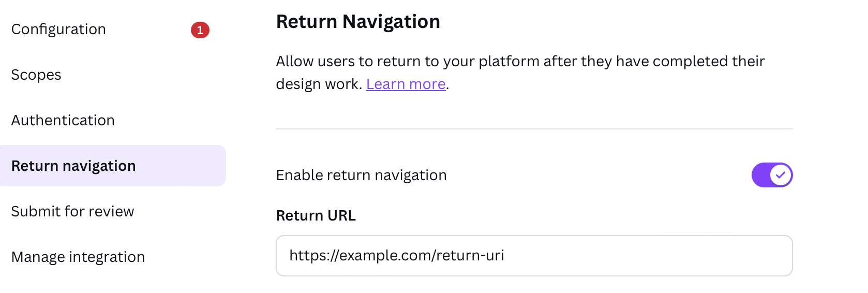Click the red notification badge beside Configuration
The image size is (868, 293).
pyautogui.click(x=200, y=30)
